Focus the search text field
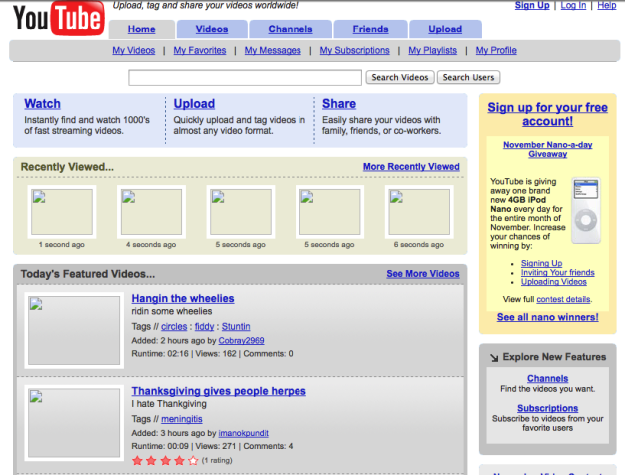 click(245, 77)
